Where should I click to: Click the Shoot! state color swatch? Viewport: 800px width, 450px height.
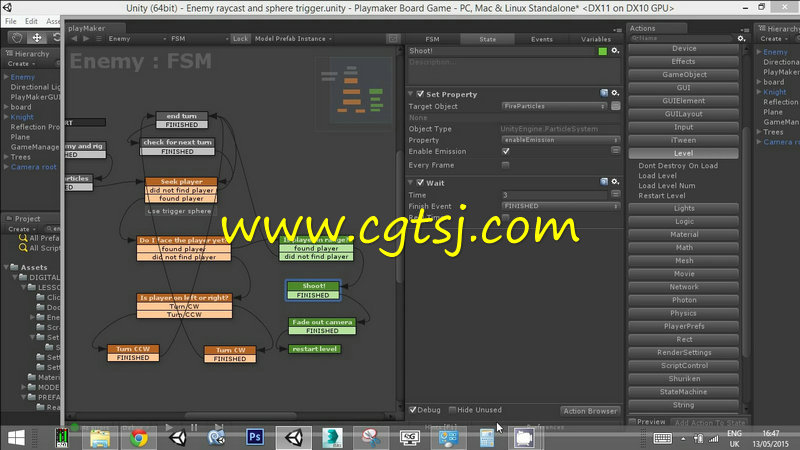[x=603, y=51]
